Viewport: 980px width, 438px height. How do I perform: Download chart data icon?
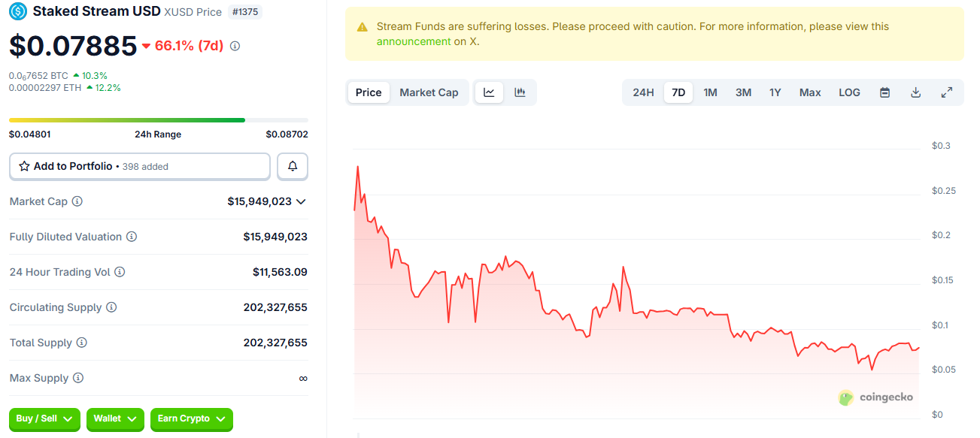[x=915, y=92]
